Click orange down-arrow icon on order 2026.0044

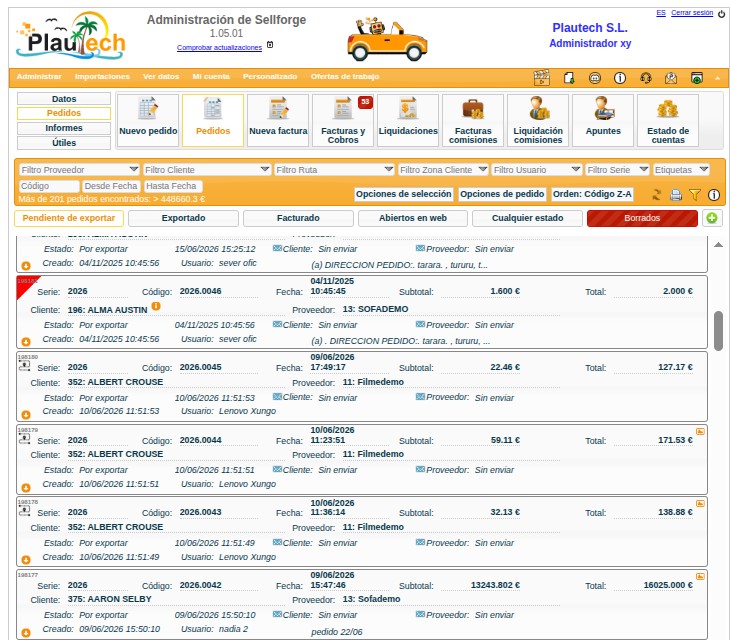26,487
